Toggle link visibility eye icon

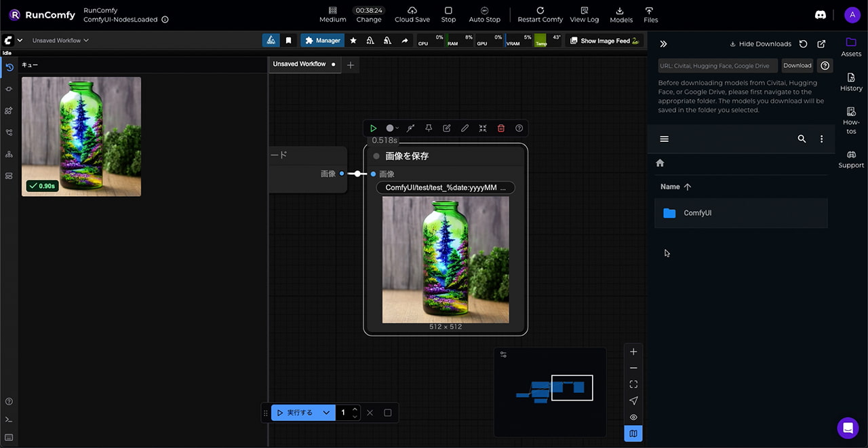click(x=633, y=417)
